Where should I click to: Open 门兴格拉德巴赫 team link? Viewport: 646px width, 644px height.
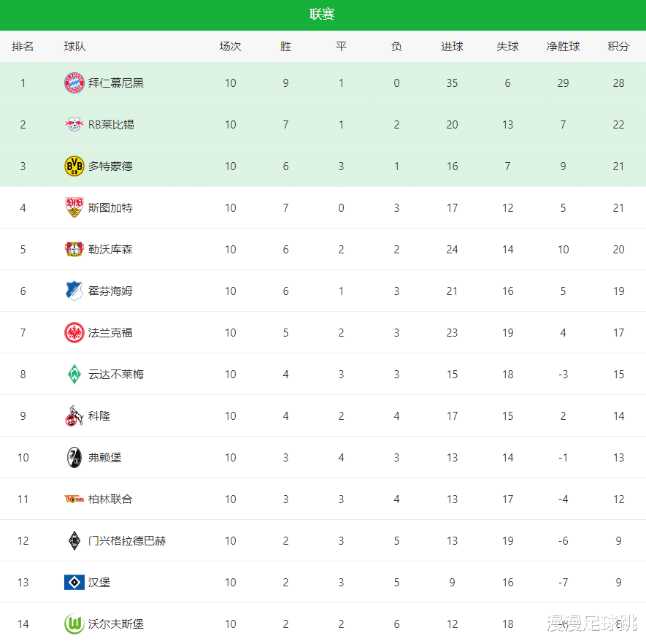pos(127,541)
